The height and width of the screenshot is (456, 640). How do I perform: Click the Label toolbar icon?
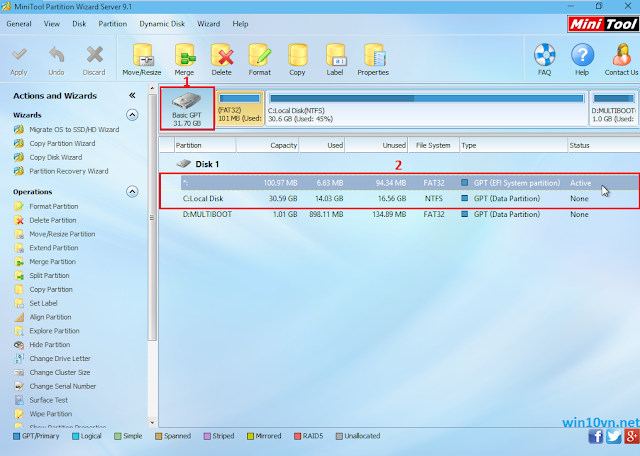[x=336, y=55]
